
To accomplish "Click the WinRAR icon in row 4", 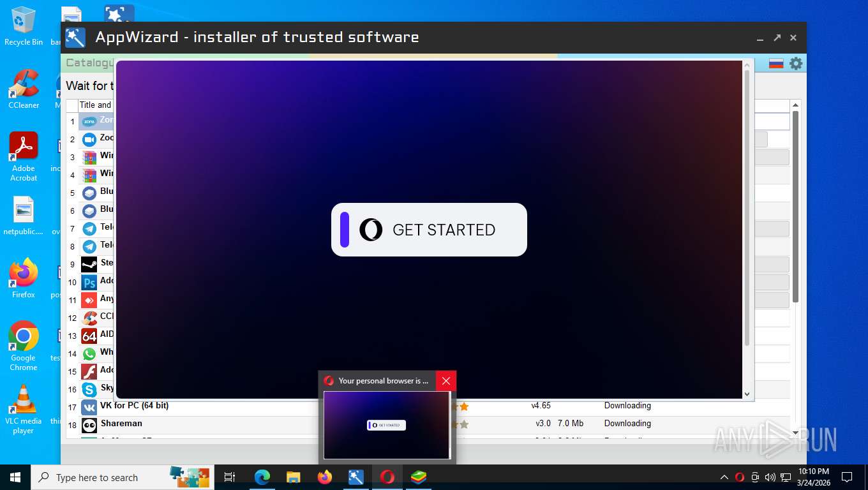I will tap(89, 175).
